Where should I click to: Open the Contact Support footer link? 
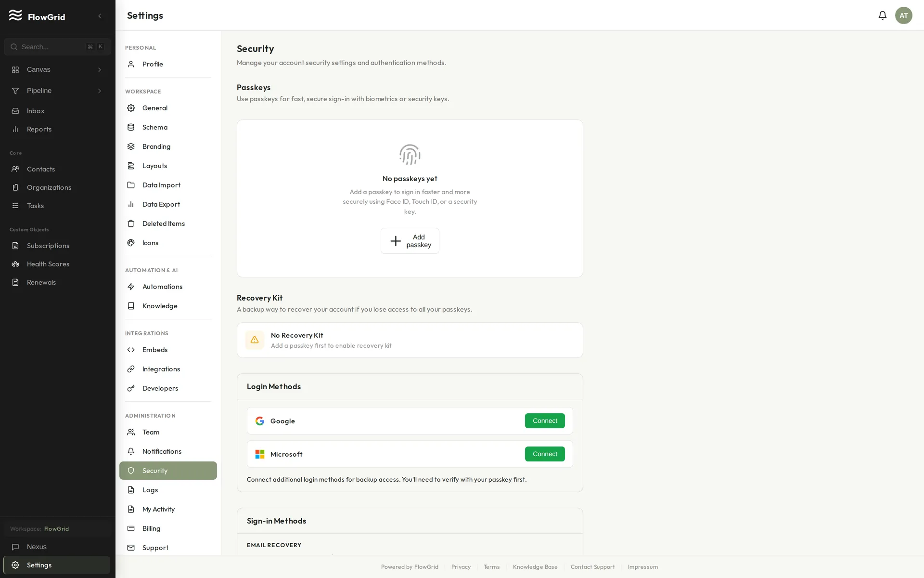(592, 567)
